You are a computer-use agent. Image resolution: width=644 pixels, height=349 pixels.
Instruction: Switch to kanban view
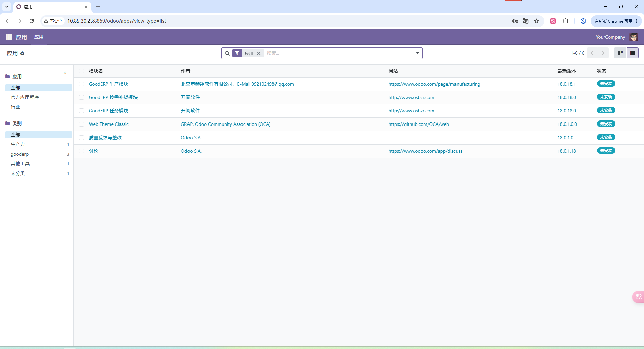(x=620, y=53)
